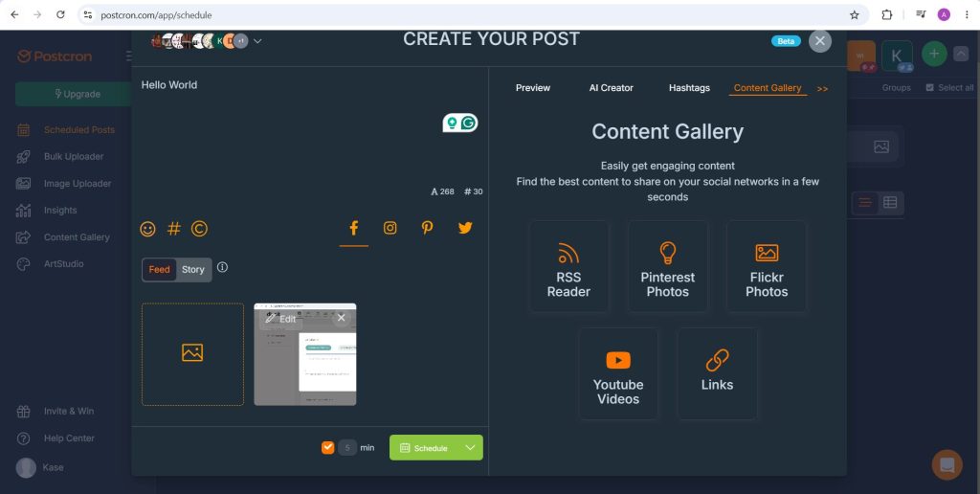Image resolution: width=980 pixels, height=494 pixels.
Task: Click the green lightbulb suggestion icon
Action: tap(452, 123)
